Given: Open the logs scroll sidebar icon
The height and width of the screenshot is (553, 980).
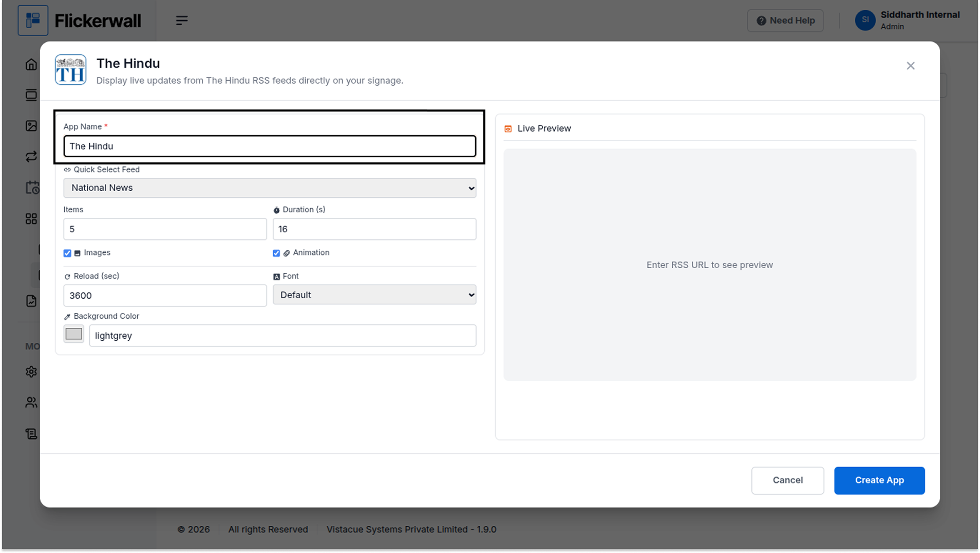Looking at the screenshot, I should (31, 434).
